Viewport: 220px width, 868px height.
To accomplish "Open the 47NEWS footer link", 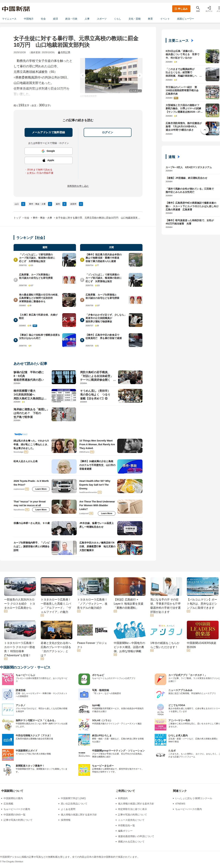I will point(180,804).
